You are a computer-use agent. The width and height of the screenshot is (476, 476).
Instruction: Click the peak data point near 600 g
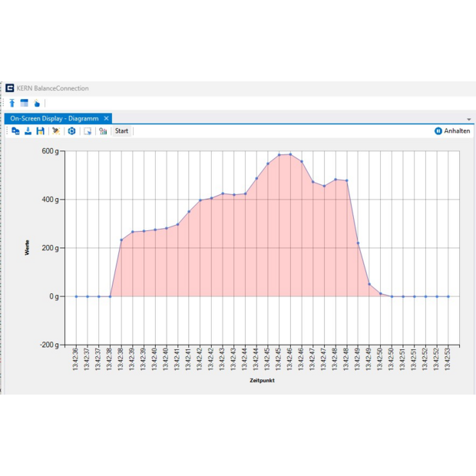point(289,154)
